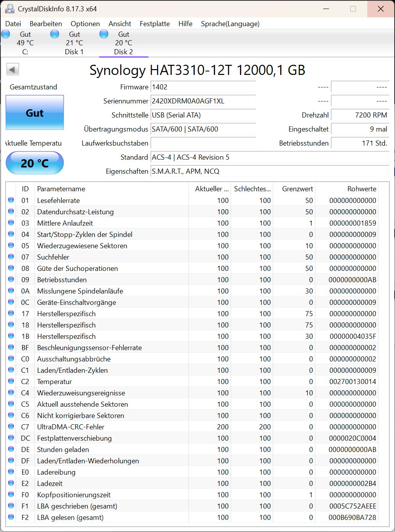Click the ID column header
The height and width of the screenshot is (532, 395).
tap(25, 189)
